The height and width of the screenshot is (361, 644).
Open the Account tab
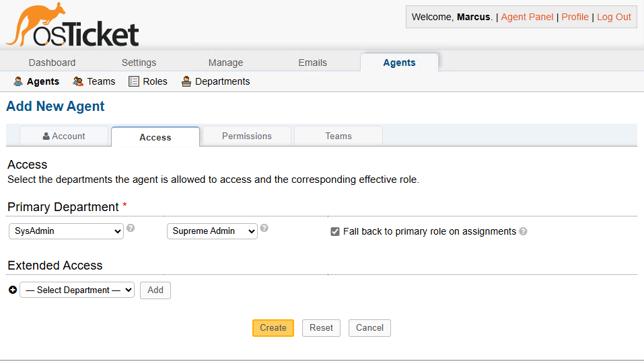pos(64,136)
